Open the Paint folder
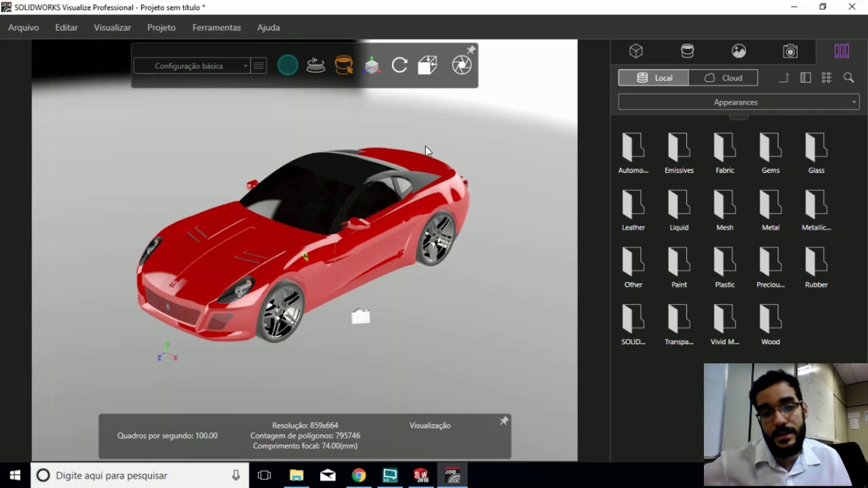This screenshot has width=868, height=488. [679, 267]
